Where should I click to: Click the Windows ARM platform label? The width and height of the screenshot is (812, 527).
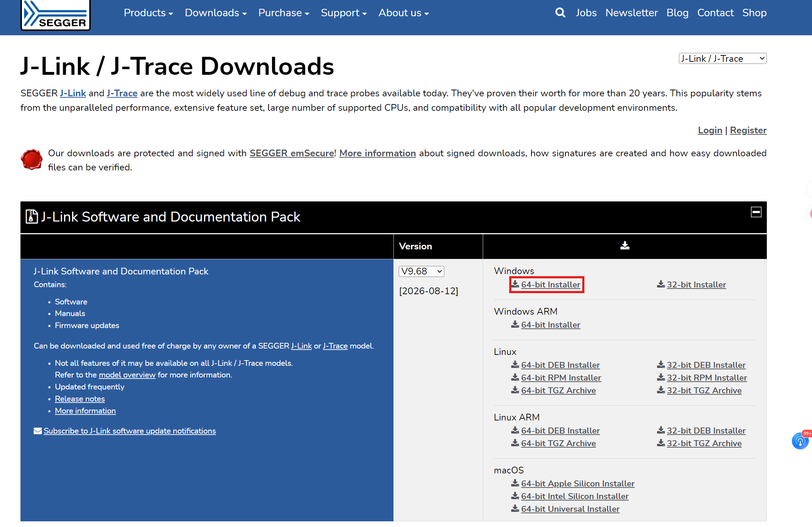coord(526,311)
